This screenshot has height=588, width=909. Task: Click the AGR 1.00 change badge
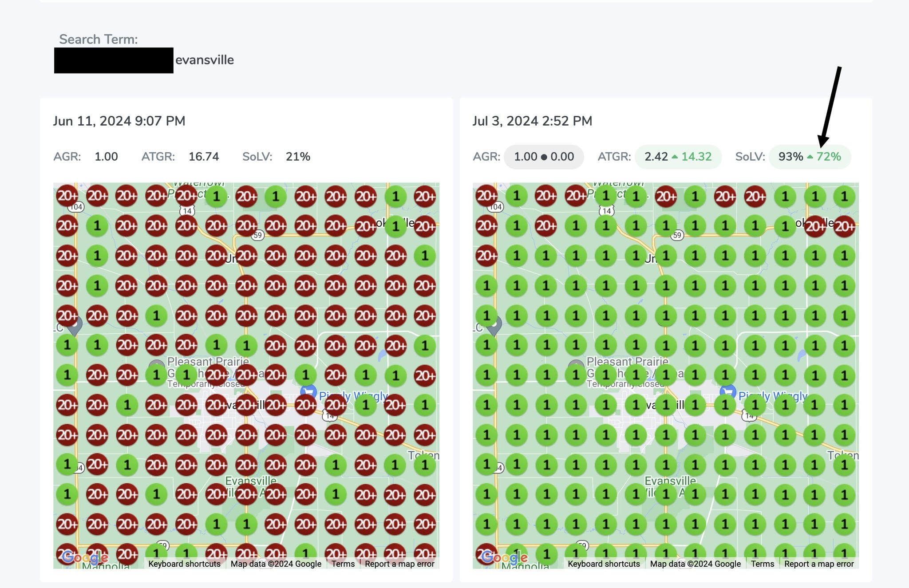point(544,157)
